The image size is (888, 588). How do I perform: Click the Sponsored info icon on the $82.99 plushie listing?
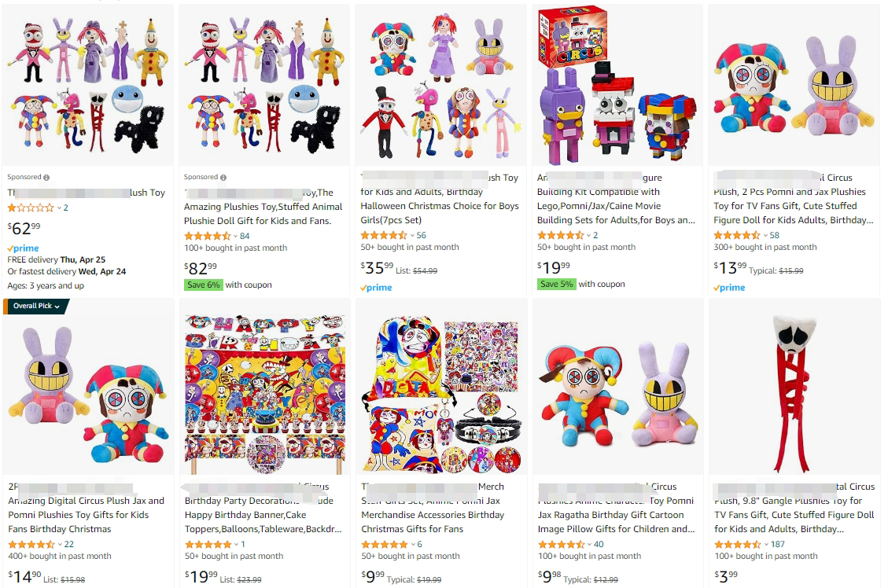[x=223, y=178]
